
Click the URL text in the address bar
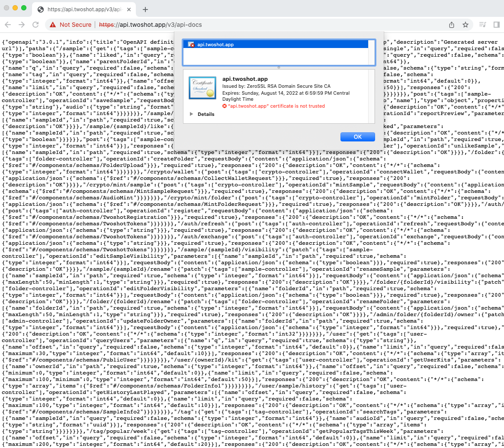pos(151,25)
